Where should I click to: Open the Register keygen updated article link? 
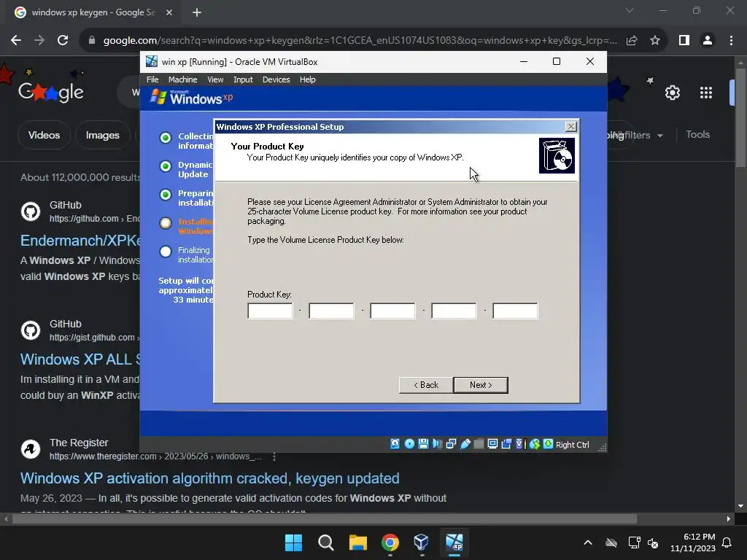coord(209,478)
